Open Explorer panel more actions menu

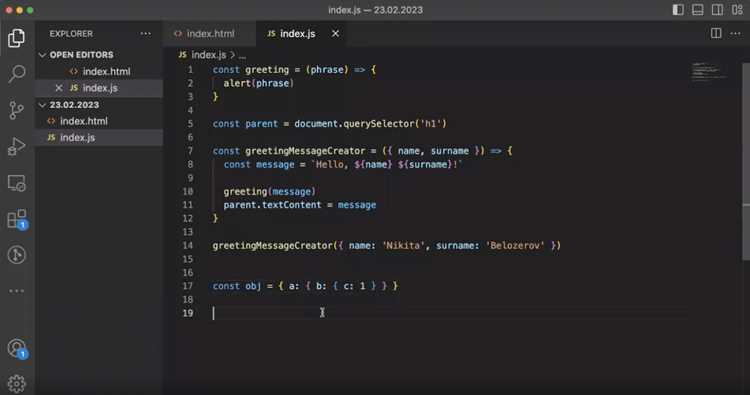[x=145, y=33]
